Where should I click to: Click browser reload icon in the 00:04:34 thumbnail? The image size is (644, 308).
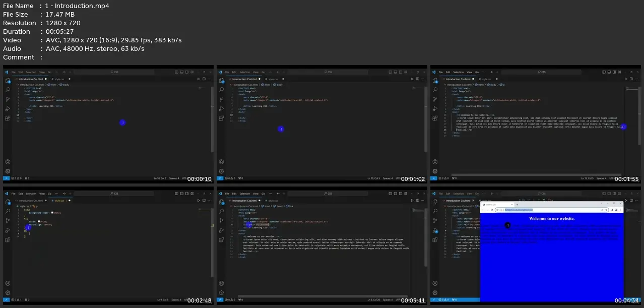492,210
